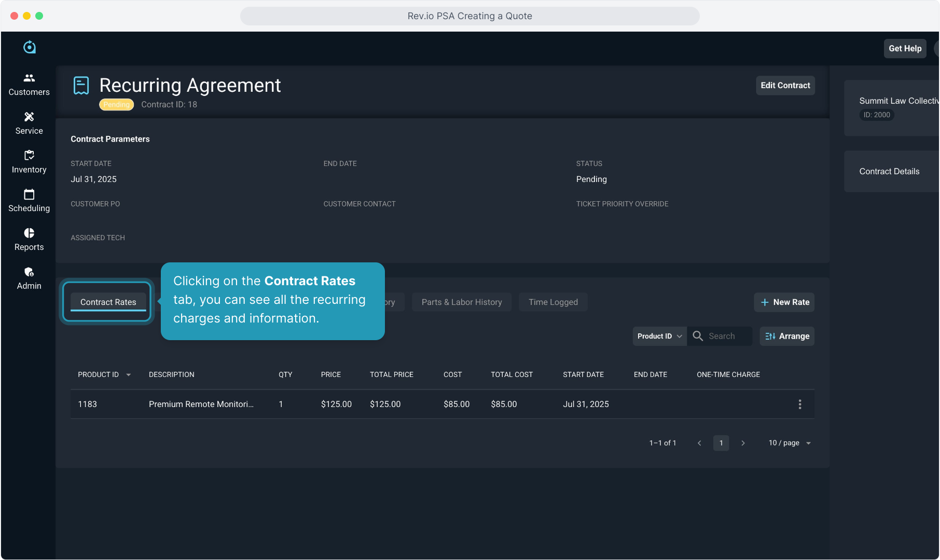Sort by the PRODUCT ID column arrow
The width and height of the screenshot is (940, 560).
click(x=129, y=375)
